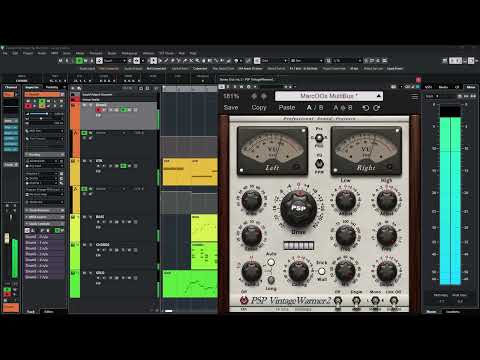The width and height of the screenshot is (480, 360).
Task: Click Paste in the plugin preset bar
Action: [x=287, y=108]
